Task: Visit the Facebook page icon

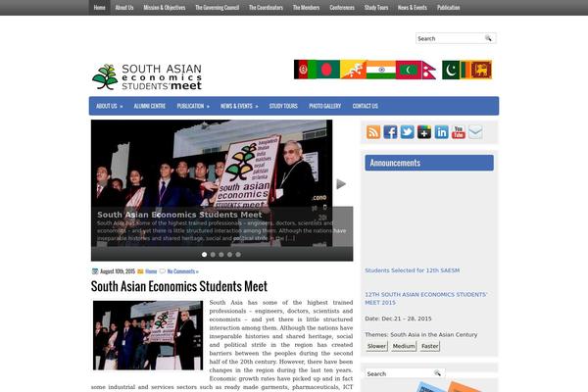Action: coord(390,132)
